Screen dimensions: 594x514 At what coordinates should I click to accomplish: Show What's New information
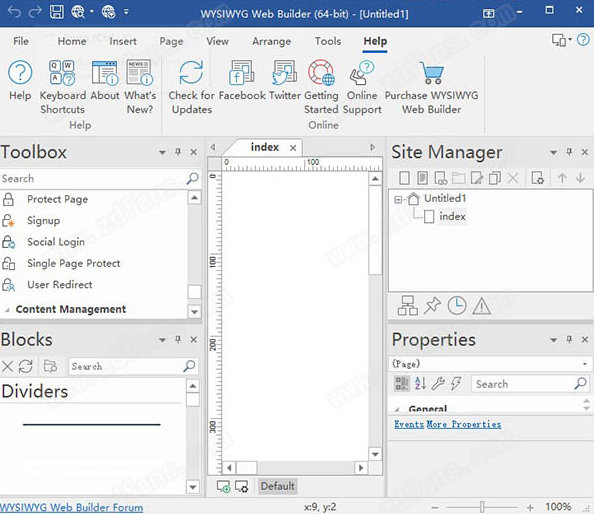140,87
